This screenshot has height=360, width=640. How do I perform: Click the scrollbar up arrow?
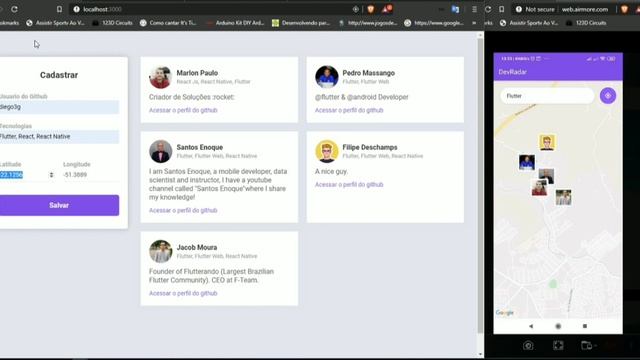(x=480, y=35)
